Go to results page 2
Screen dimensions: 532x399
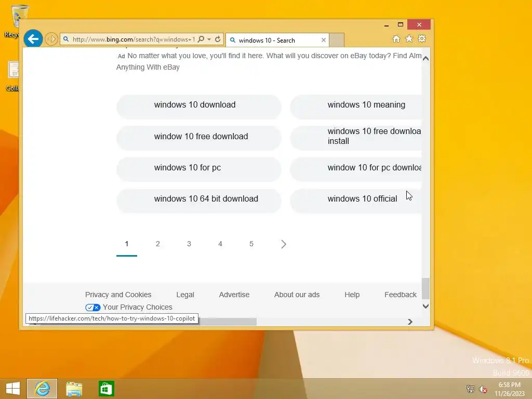pyautogui.click(x=158, y=244)
